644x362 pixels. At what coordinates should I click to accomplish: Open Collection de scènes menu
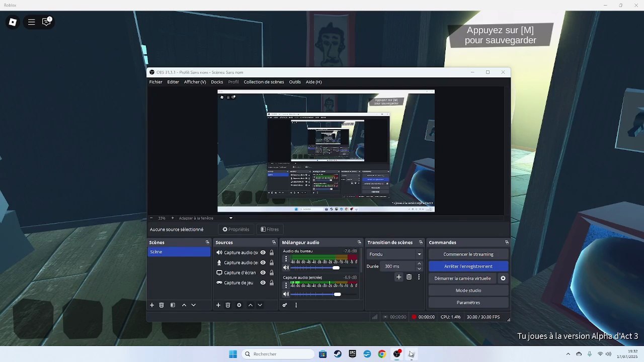point(264,82)
